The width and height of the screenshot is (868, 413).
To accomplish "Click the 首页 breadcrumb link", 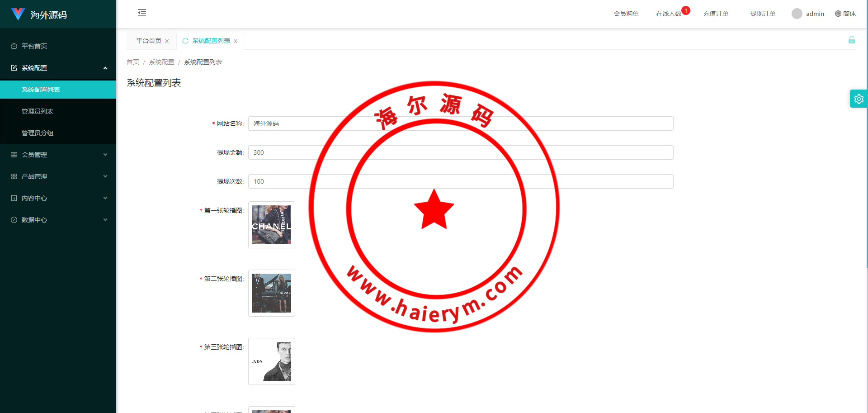I will point(133,62).
